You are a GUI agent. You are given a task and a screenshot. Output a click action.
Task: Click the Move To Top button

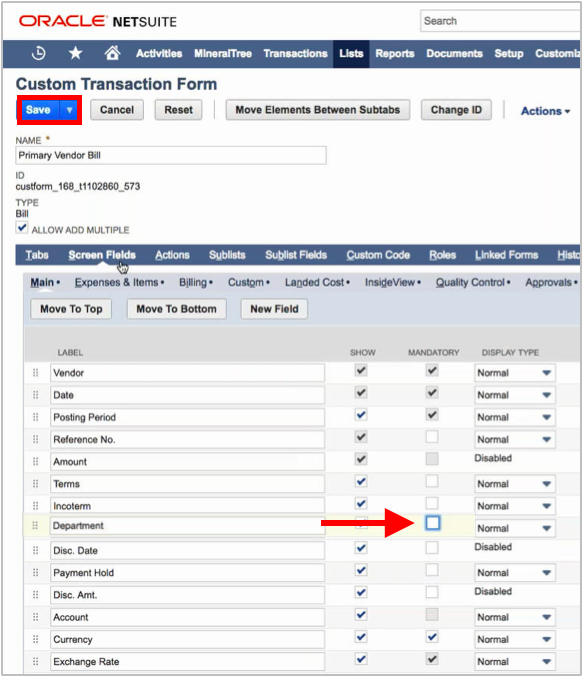71,309
